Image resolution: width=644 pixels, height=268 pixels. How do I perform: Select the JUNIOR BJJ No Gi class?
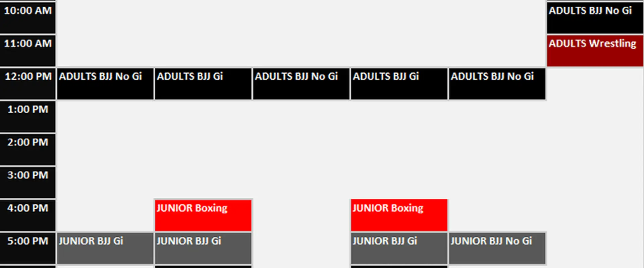point(497,248)
